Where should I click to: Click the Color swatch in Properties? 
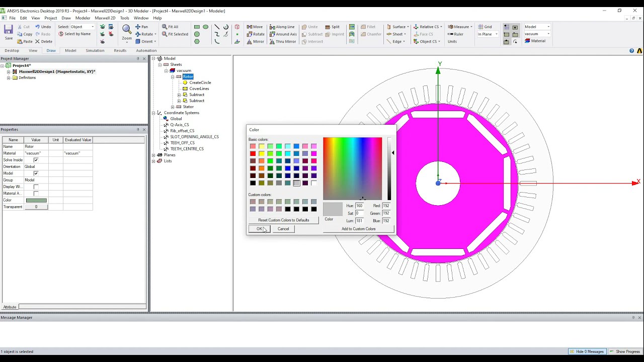36,200
